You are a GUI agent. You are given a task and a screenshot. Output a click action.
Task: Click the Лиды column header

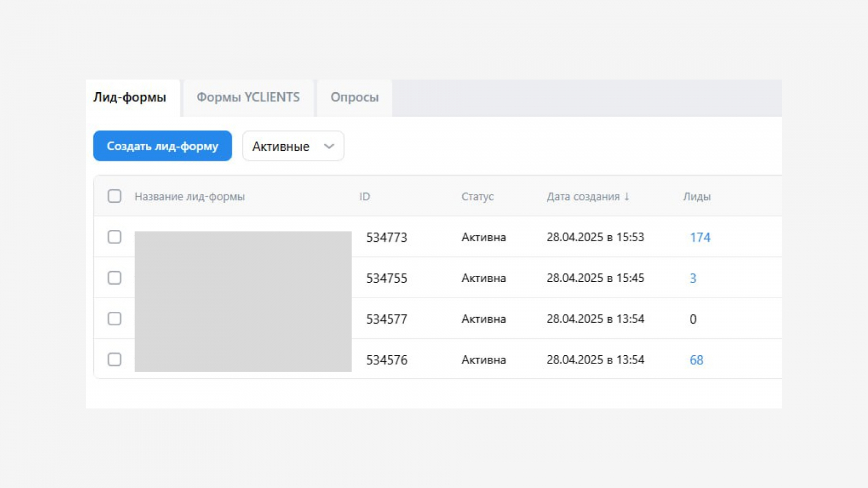(x=697, y=196)
